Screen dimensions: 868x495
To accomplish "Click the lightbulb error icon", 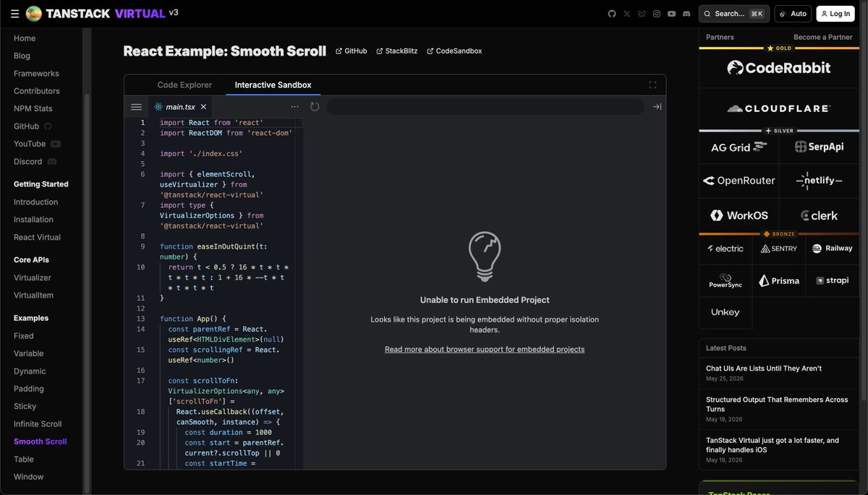I will (485, 257).
